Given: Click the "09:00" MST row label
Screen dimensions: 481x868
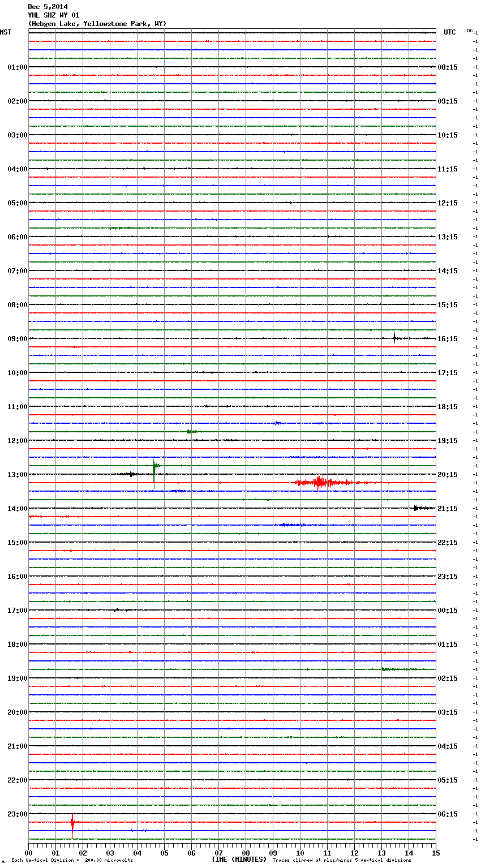Looking at the screenshot, I should [x=18, y=339].
